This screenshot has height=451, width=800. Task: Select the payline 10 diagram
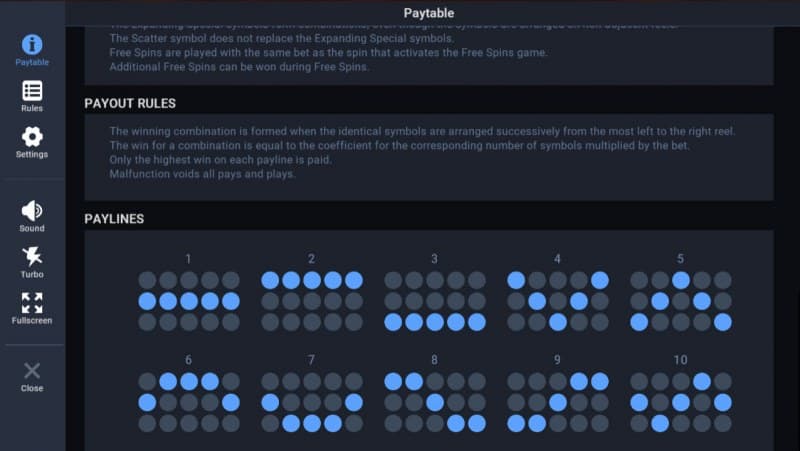(681, 402)
